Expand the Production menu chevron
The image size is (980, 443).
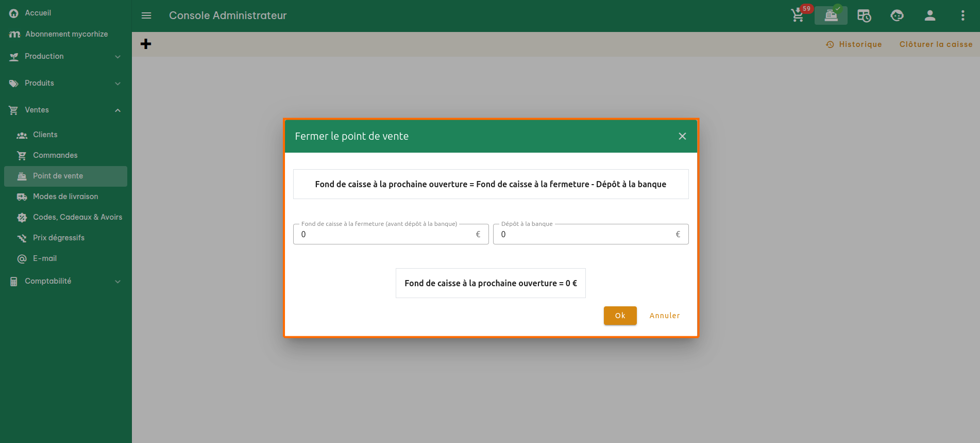click(118, 57)
